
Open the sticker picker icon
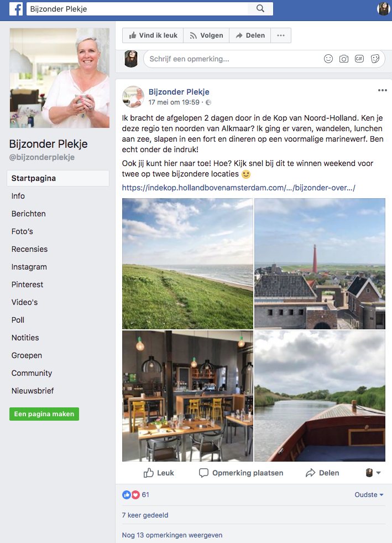click(x=375, y=59)
